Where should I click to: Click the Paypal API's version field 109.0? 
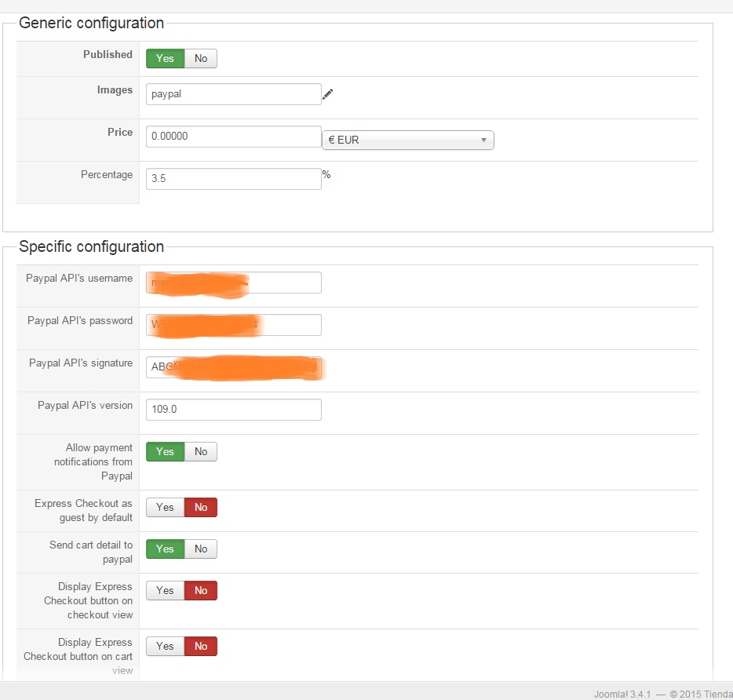(234, 410)
